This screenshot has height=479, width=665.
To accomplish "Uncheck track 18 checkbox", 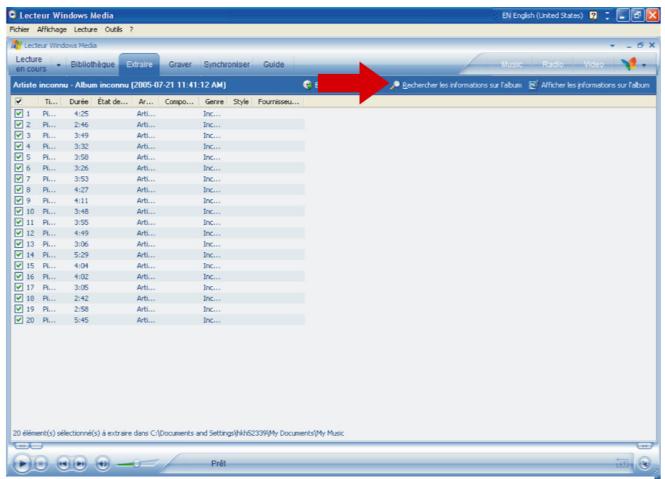I will point(18,298).
